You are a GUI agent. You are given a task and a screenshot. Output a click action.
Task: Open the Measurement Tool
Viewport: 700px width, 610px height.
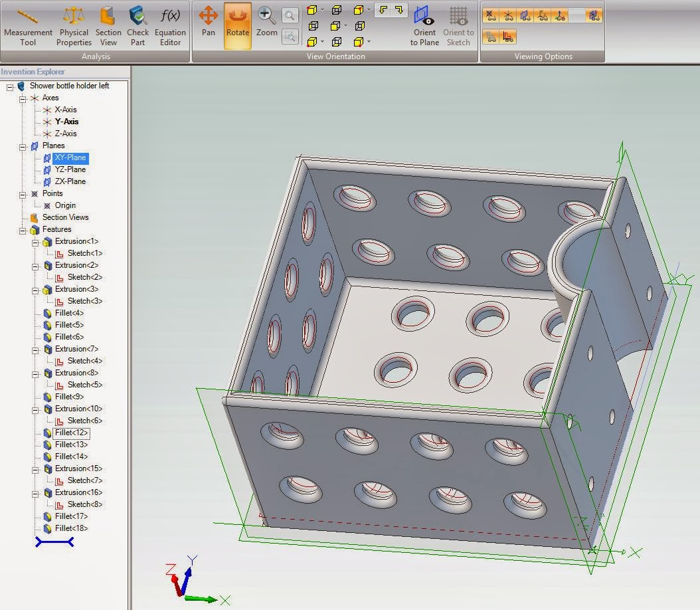[x=28, y=27]
